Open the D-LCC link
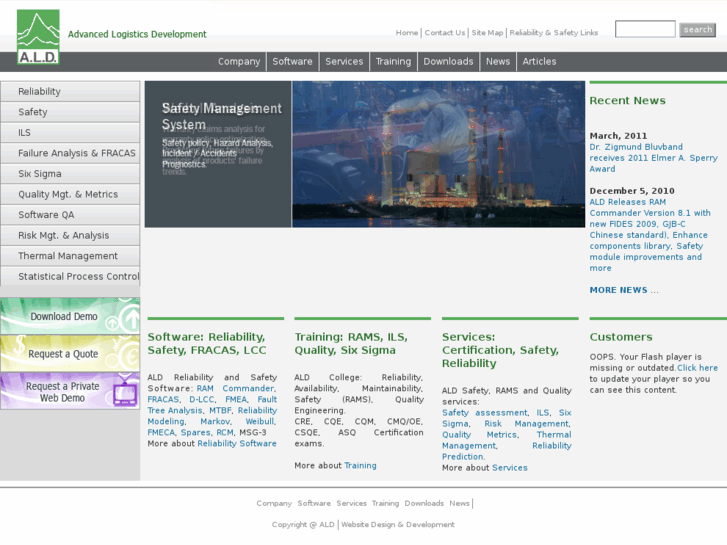 click(202, 400)
